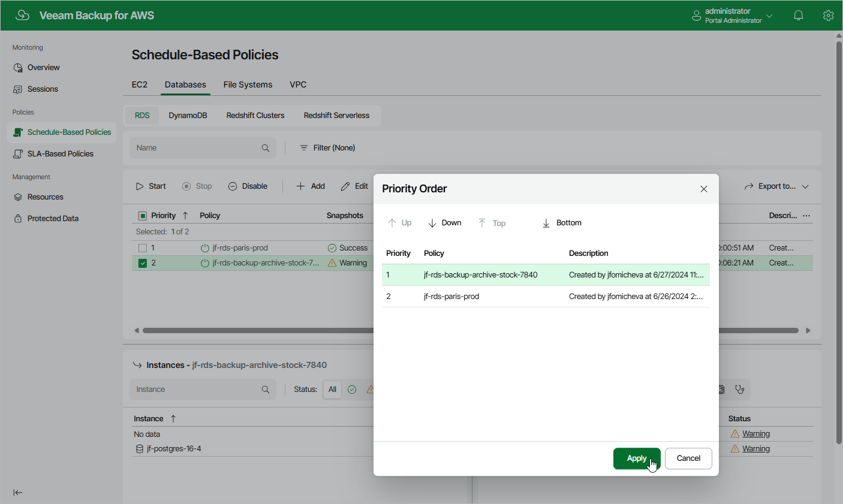This screenshot has width=843, height=504.
Task: Click the Add policy button
Action: click(x=311, y=186)
